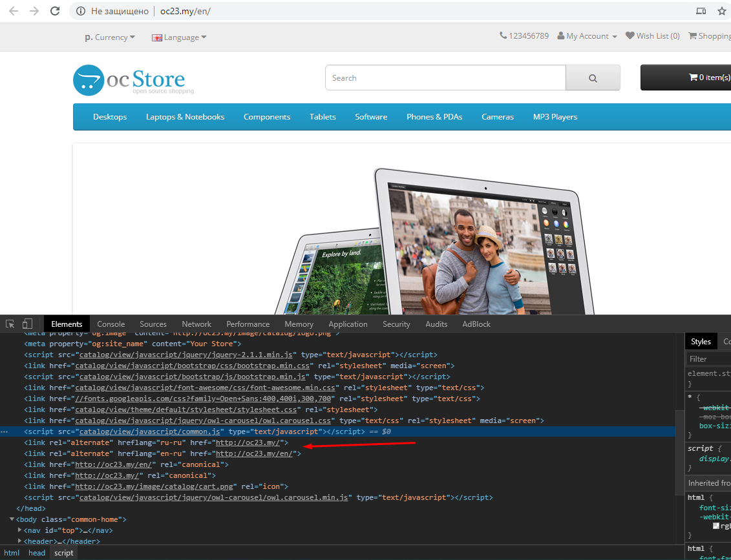731x560 pixels.
Task: Click the cast/screen icon in address bar
Action: tap(701, 11)
